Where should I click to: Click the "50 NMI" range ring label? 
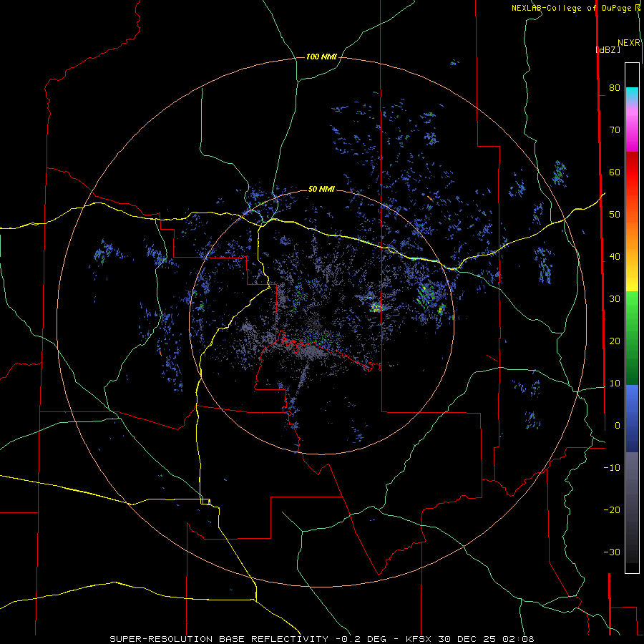pyautogui.click(x=321, y=189)
